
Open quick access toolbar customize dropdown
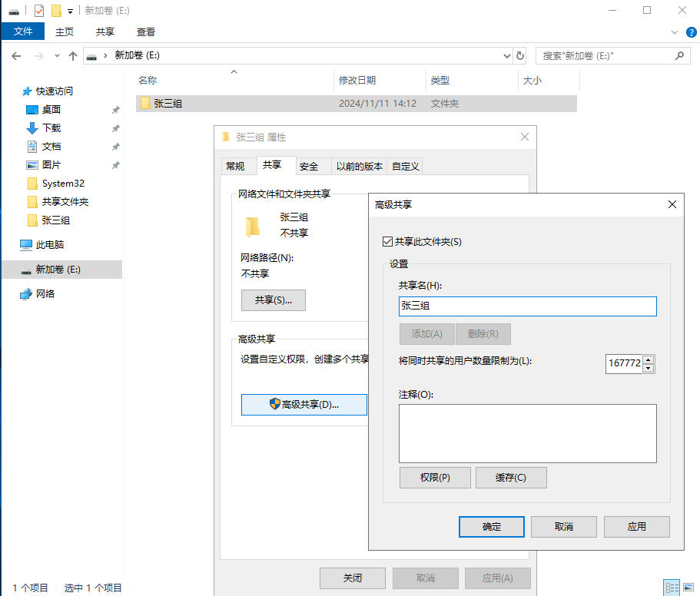pyautogui.click(x=70, y=12)
